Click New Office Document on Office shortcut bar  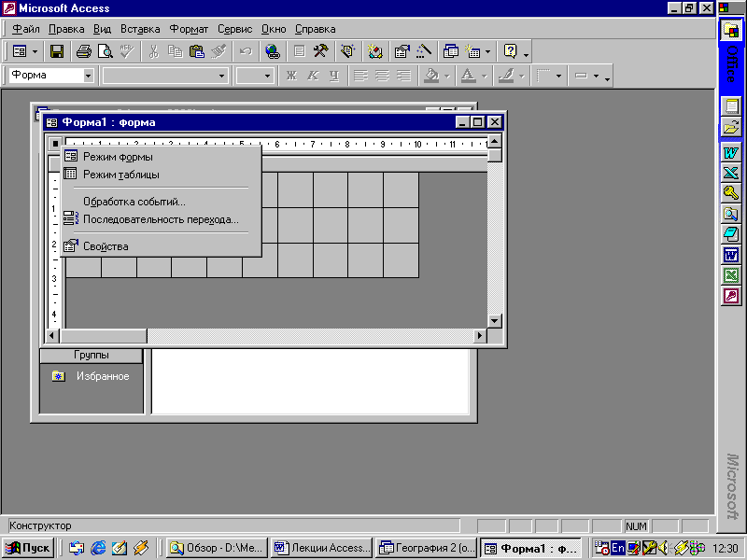pos(731,105)
